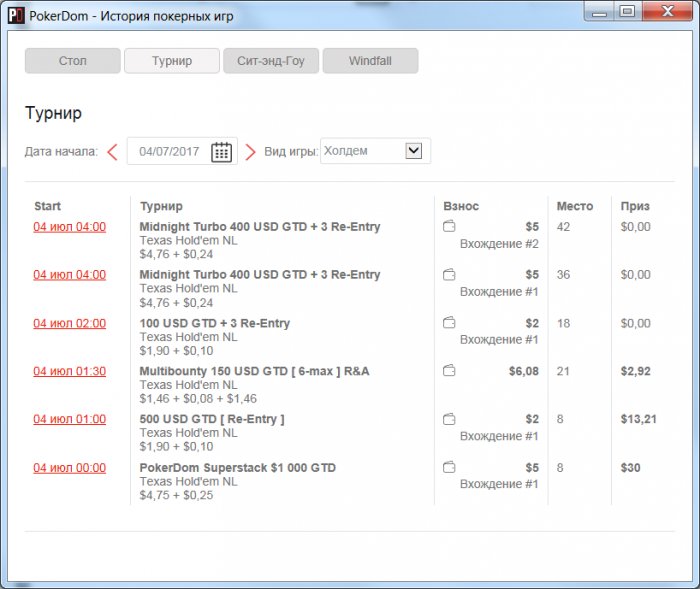The width and height of the screenshot is (700, 589).
Task: Click buy-in breakdown $4,75 + $0,25
Action: [176, 495]
